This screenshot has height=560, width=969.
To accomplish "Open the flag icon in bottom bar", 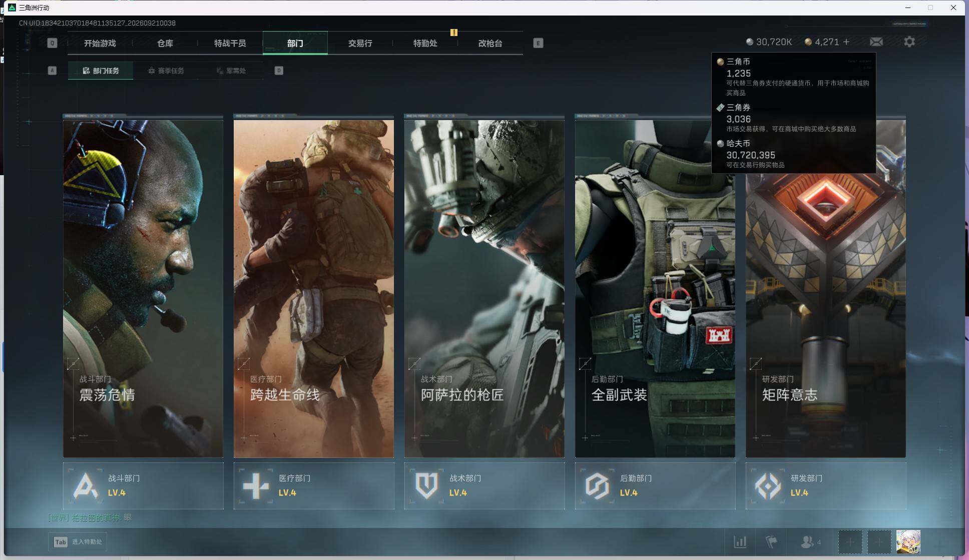I will click(x=771, y=541).
